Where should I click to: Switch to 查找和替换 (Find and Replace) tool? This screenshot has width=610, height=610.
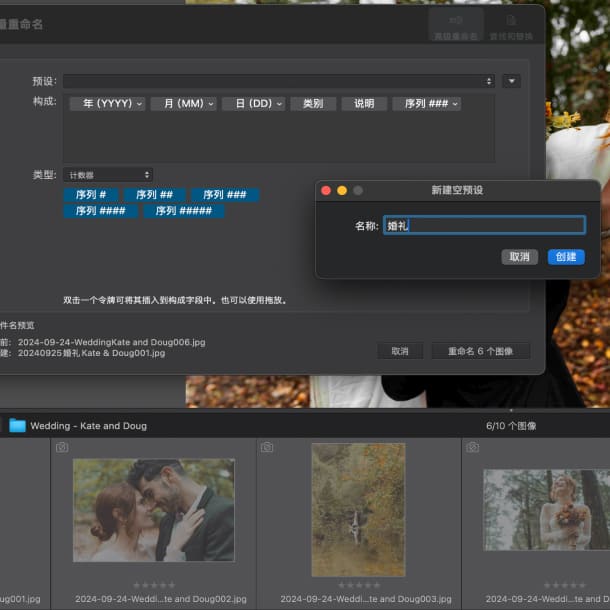click(x=510, y=26)
